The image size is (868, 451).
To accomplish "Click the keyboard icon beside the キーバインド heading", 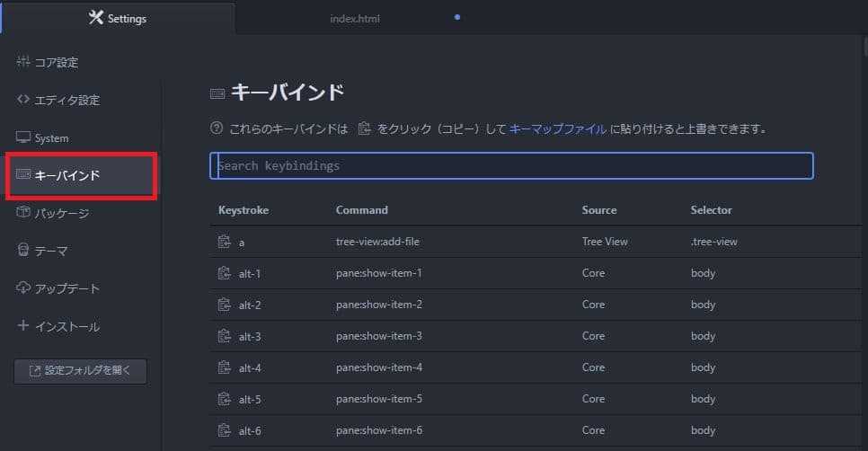I will [217, 93].
